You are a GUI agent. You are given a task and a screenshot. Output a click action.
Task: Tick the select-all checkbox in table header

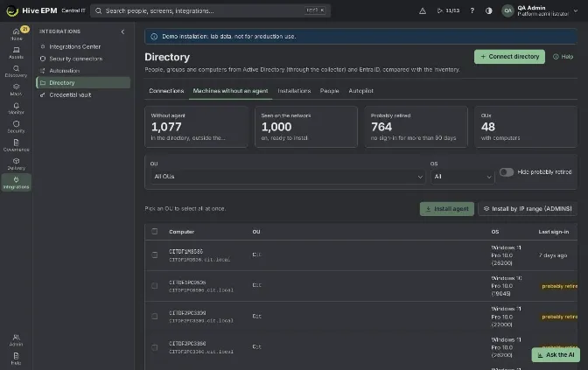[x=155, y=231]
